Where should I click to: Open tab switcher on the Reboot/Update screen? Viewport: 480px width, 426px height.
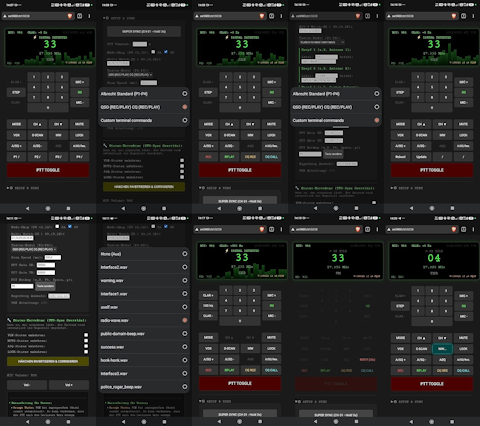(463, 16)
